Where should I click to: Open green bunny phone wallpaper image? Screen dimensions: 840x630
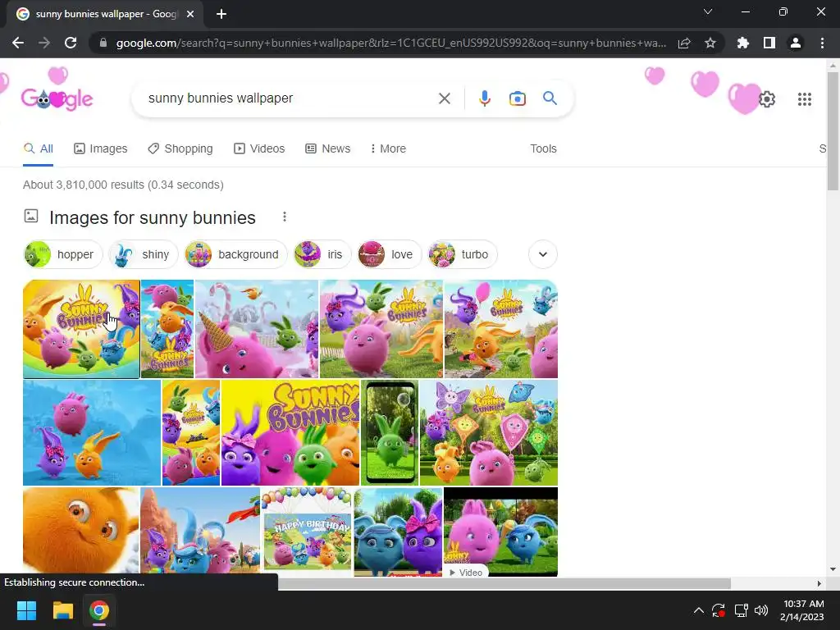click(390, 432)
